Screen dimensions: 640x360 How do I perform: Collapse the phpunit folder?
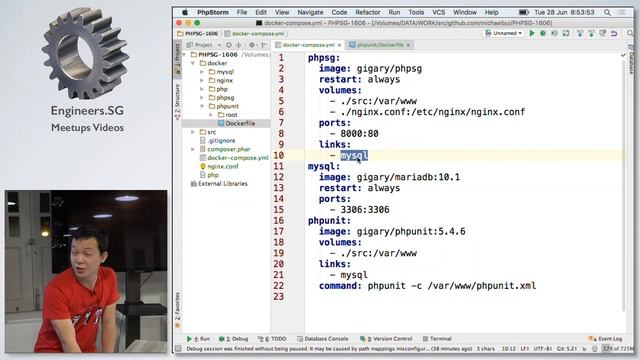(202, 106)
